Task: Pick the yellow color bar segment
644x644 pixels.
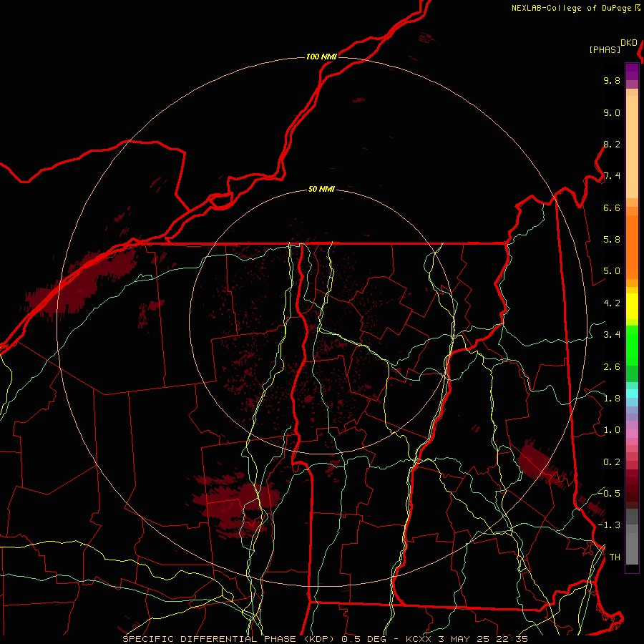Action: click(632, 306)
